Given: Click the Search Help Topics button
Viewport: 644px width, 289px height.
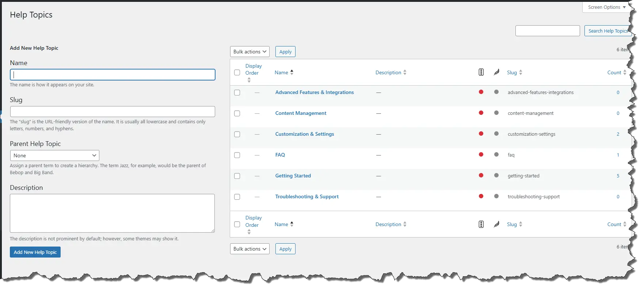Looking at the screenshot, I should tap(607, 31).
